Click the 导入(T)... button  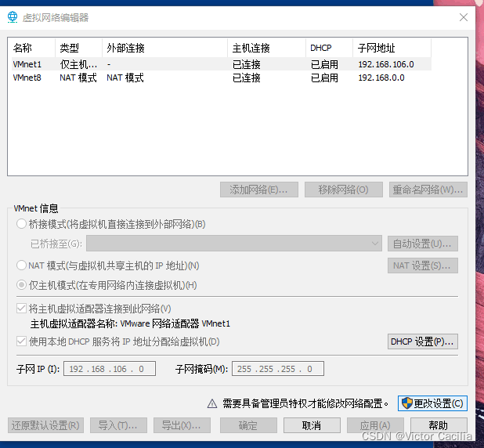coord(118,425)
